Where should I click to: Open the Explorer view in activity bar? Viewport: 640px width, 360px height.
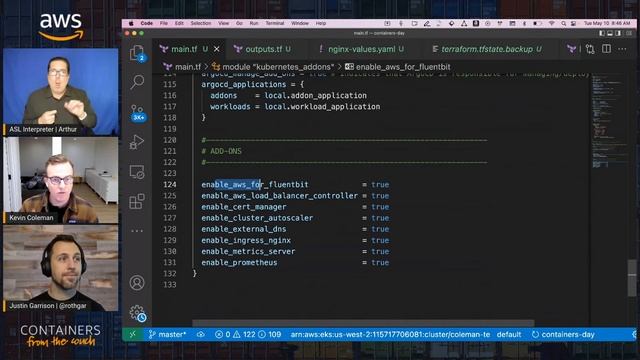point(137,53)
